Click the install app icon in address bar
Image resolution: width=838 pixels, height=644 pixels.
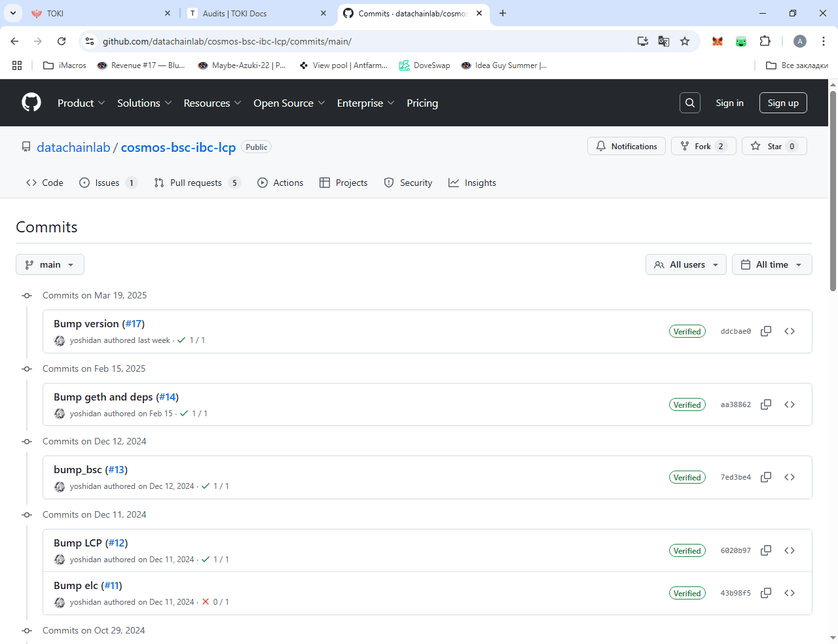643,41
